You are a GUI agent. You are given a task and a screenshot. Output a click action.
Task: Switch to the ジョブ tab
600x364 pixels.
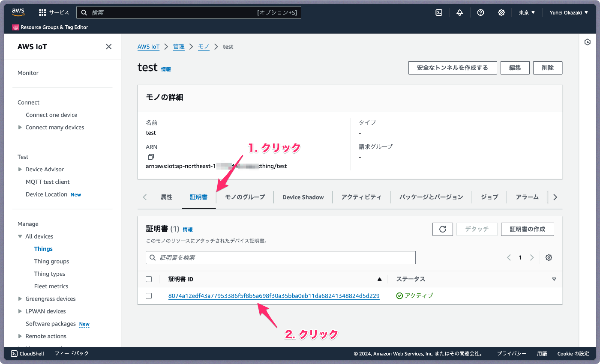tap(489, 197)
